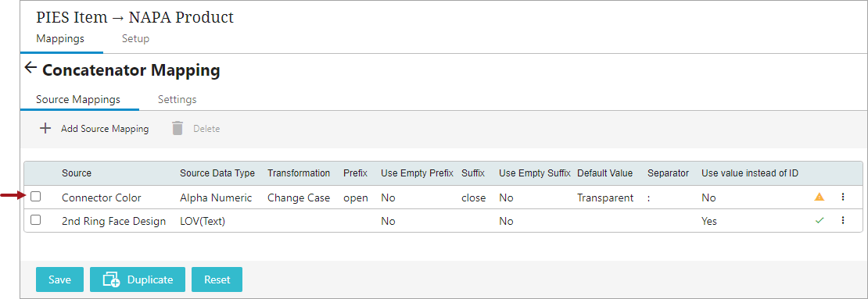
Task: Click the duplicate icon on Duplicate button
Action: click(111, 279)
